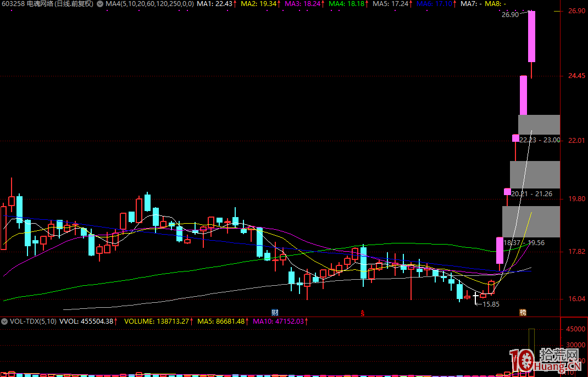The height and width of the screenshot is (377, 588).
Task: Select the yellow MA2: 19.34 label
Action: [x=260, y=4]
